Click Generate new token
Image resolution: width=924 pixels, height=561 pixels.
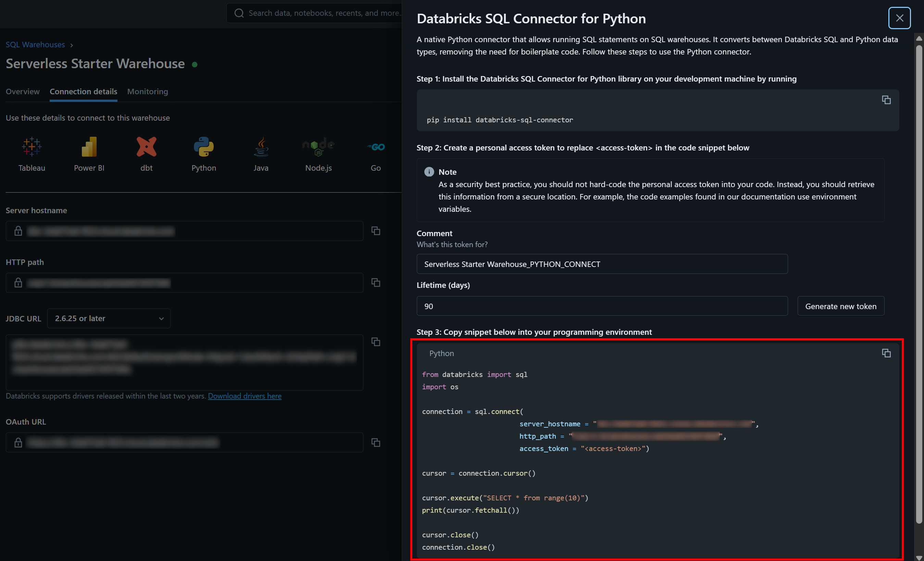coord(841,306)
